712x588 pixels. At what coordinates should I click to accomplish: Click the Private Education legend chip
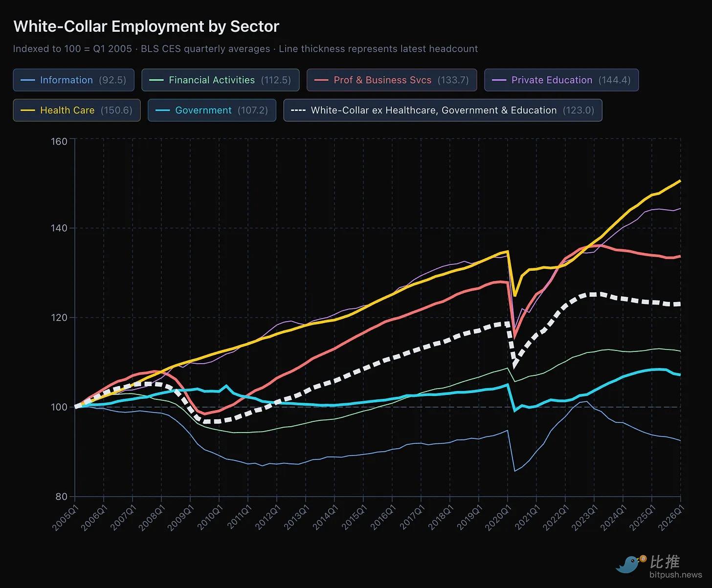tap(561, 80)
